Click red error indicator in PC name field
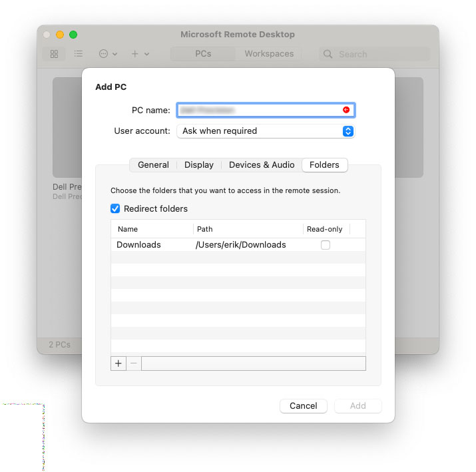 click(x=346, y=110)
